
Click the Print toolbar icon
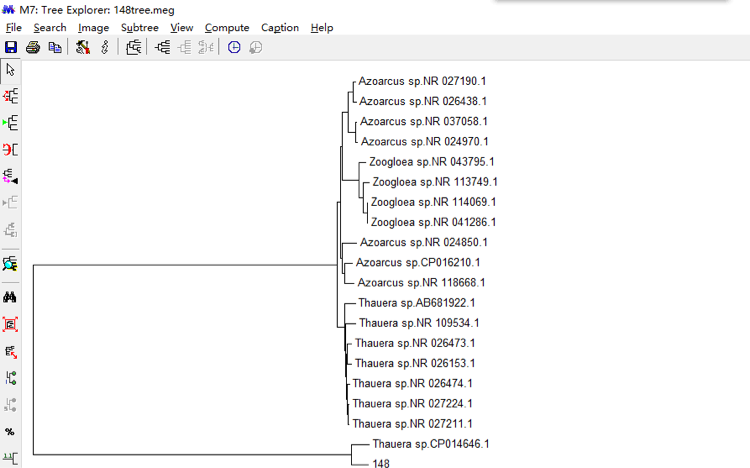click(33, 47)
